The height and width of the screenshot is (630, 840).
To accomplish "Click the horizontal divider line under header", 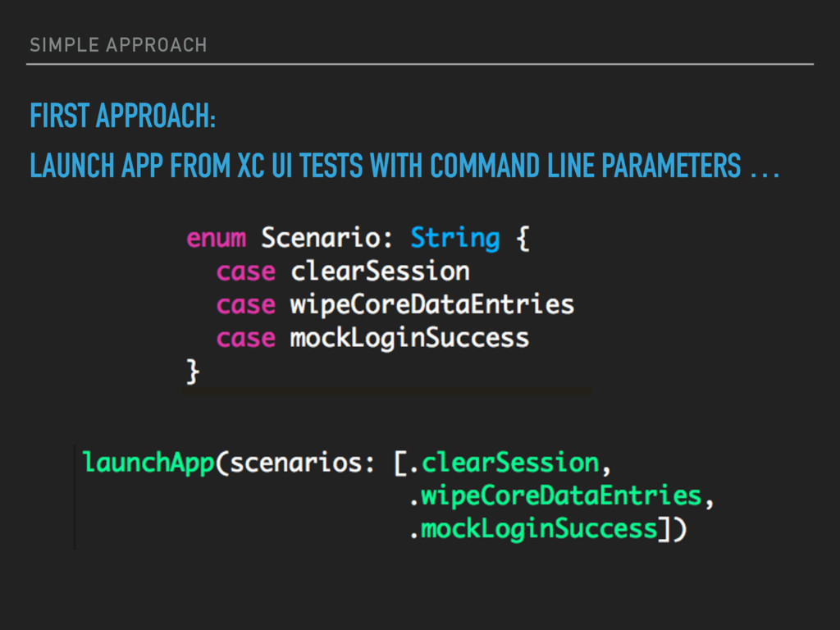I will click(420, 64).
